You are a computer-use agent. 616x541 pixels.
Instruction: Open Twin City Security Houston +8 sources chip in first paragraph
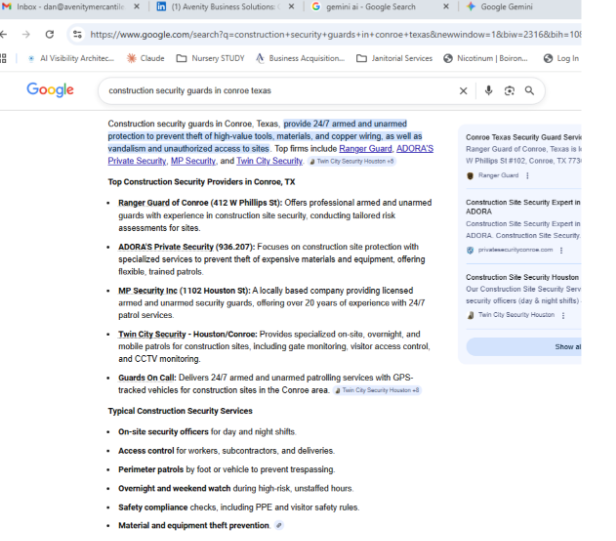(x=352, y=161)
